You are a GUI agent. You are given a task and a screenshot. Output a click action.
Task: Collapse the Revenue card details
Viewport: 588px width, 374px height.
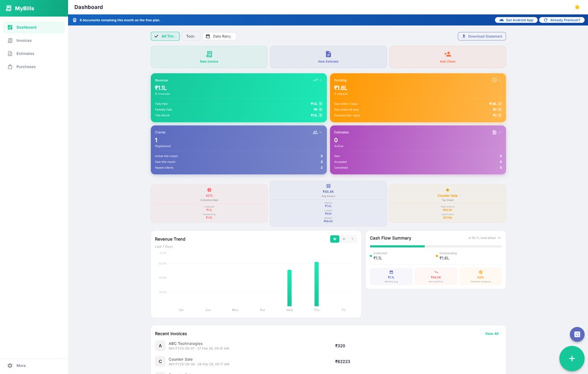coord(321,79)
